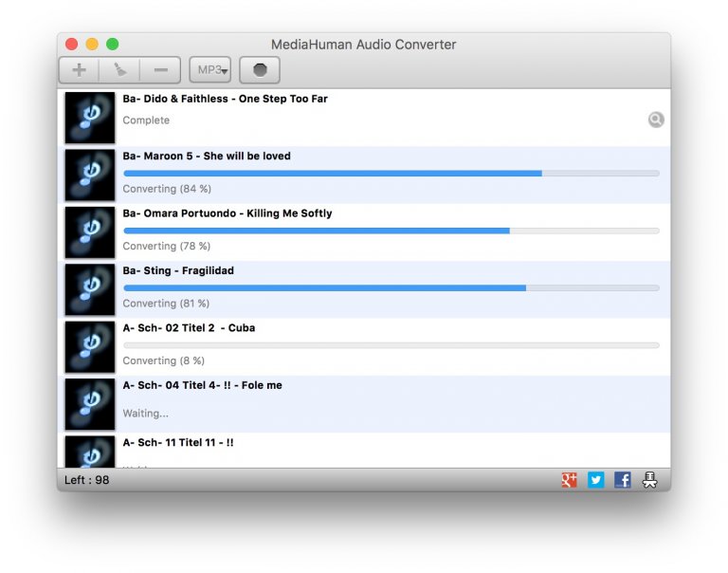728x573 pixels.
Task: Maximize the window with the green button
Action: pyautogui.click(x=113, y=45)
